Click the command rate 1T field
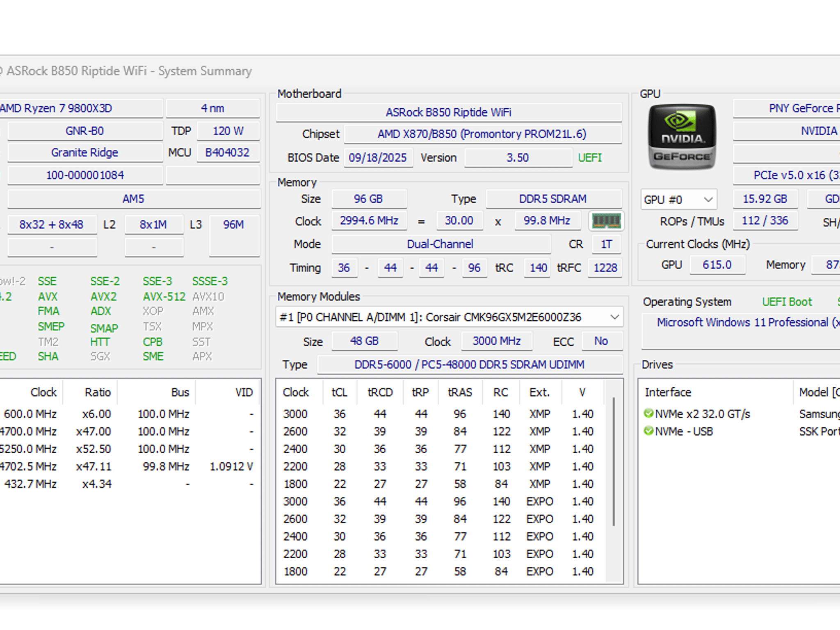840x630 pixels. (x=606, y=244)
